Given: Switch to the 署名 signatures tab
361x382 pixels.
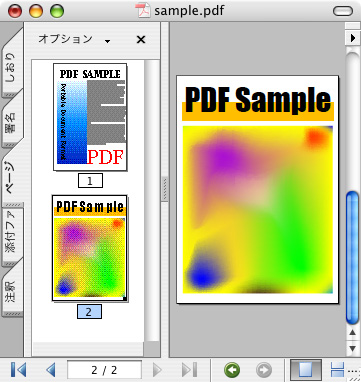Looking at the screenshot, I should coord(13,124).
